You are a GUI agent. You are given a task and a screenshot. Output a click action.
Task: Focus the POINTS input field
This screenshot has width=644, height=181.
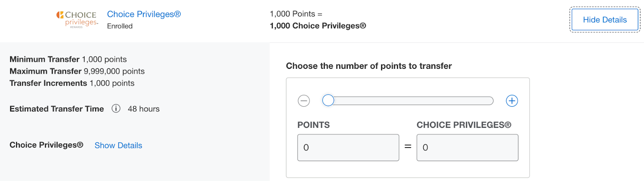[x=348, y=148]
